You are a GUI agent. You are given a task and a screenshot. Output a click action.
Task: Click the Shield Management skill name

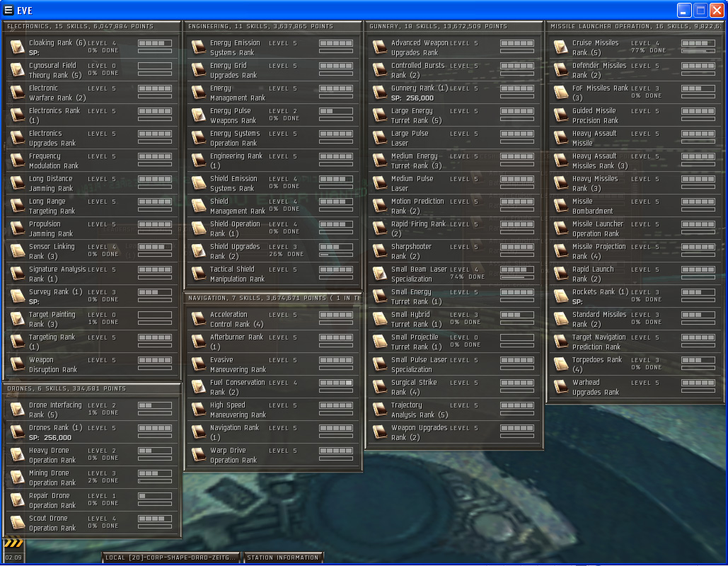(237, 206)
